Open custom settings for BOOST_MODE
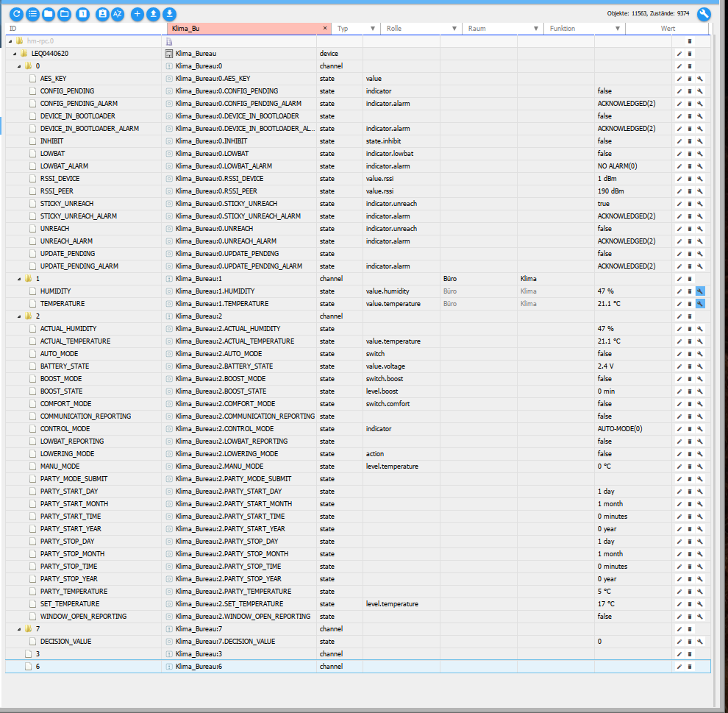The width and height of the screenshot is (728, 713). [700, 379]
